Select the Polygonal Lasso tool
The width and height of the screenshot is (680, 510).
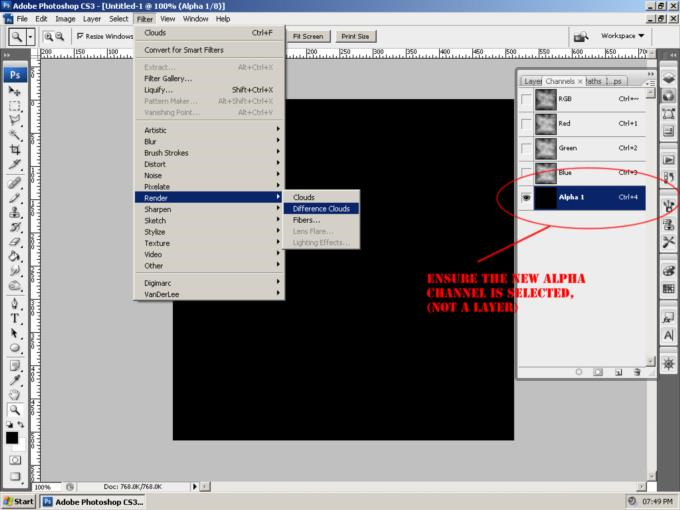[x=15, y=121]
